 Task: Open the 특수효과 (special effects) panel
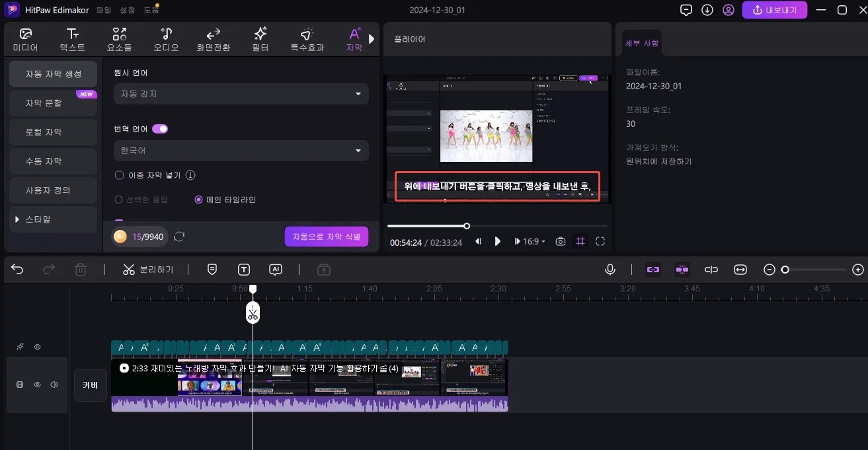pyautogui.click(x=306, y=38)
